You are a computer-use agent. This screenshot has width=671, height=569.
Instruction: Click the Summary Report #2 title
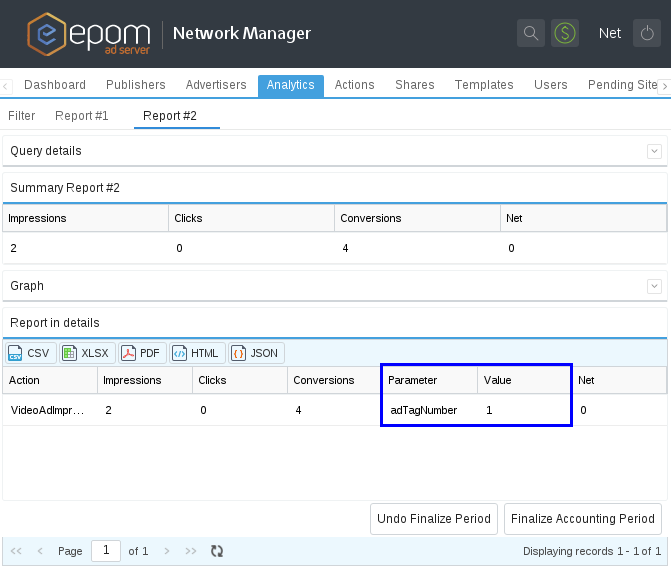(65, 188)
